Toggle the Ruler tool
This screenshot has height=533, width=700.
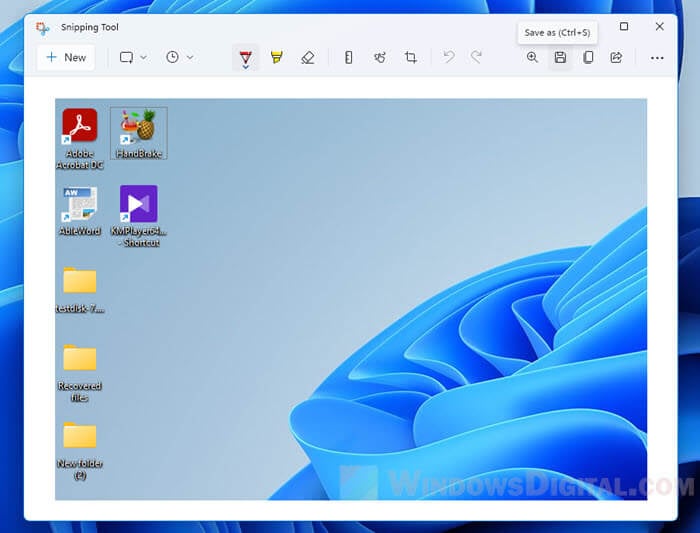349,57
